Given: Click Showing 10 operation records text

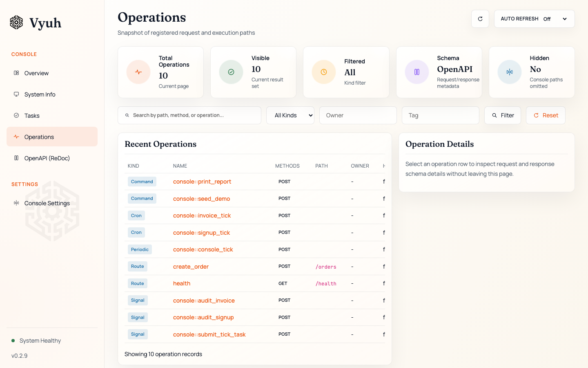Looking at the screenshot, I should (163, 354).
